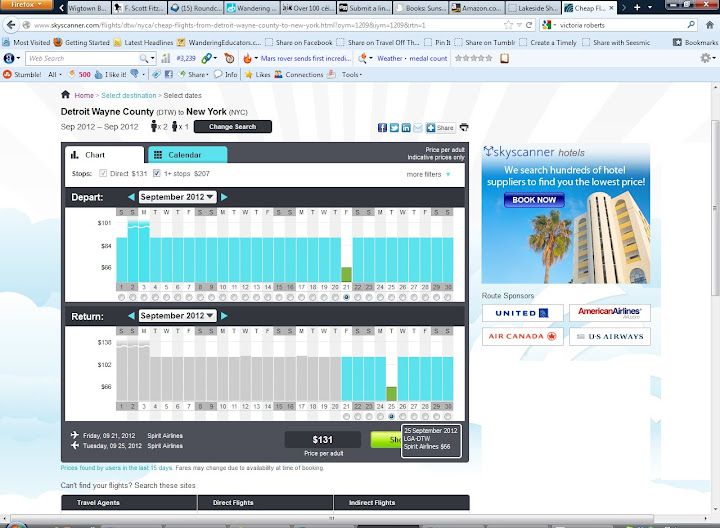Switch to the Chart tab
Viewport: 720px width, 528px height.
[x=105, y=155]
